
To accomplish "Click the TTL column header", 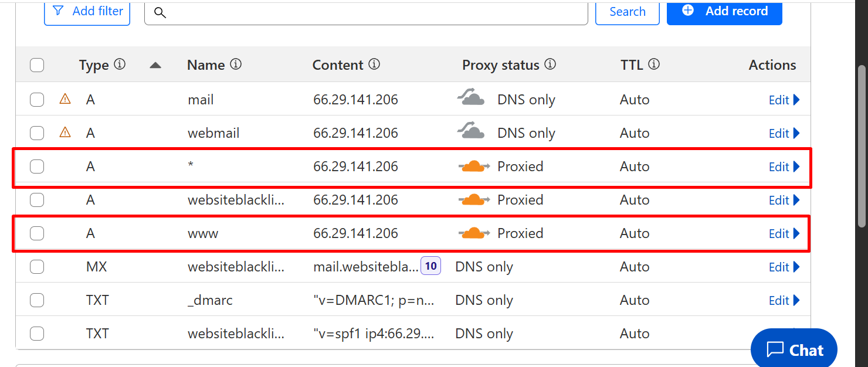I will pyautogui.click(x=632, y=65).
